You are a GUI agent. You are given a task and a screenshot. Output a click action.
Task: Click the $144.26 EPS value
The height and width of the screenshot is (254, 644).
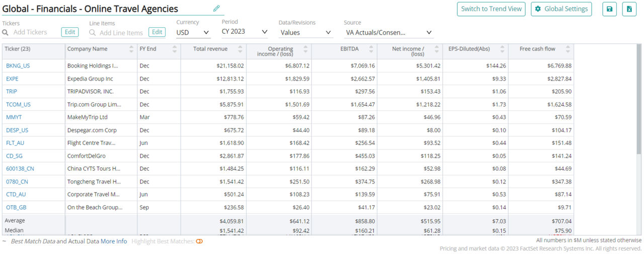coord(496,66)
